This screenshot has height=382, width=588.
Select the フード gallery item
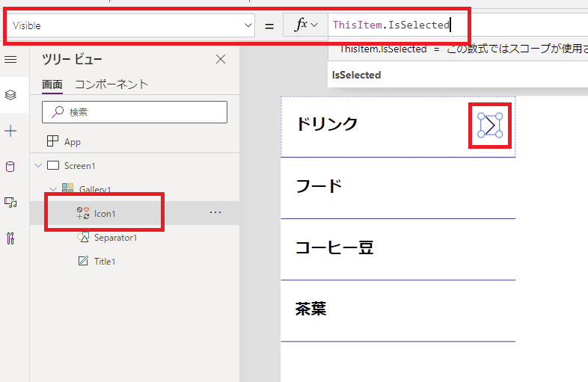click(398, 188)
